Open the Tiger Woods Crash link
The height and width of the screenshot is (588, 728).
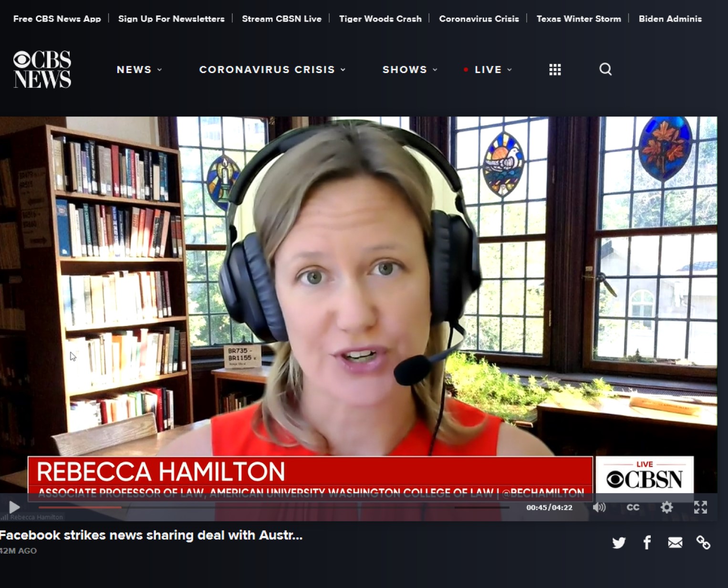pos(380,19)
